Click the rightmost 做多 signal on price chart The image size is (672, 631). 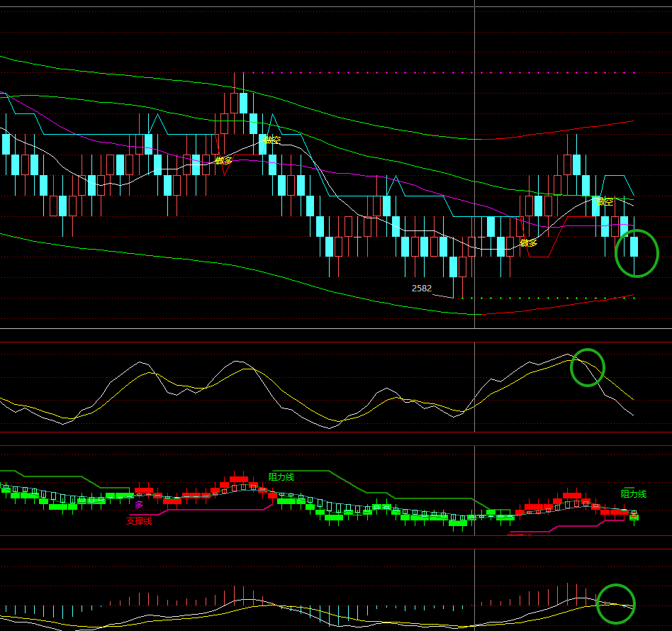point(528,243)
